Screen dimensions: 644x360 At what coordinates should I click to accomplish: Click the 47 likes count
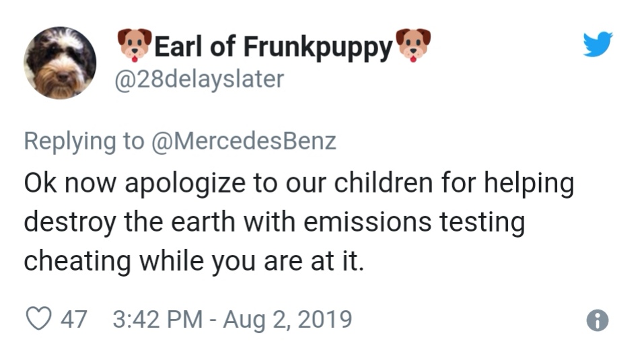coord(74,318)
